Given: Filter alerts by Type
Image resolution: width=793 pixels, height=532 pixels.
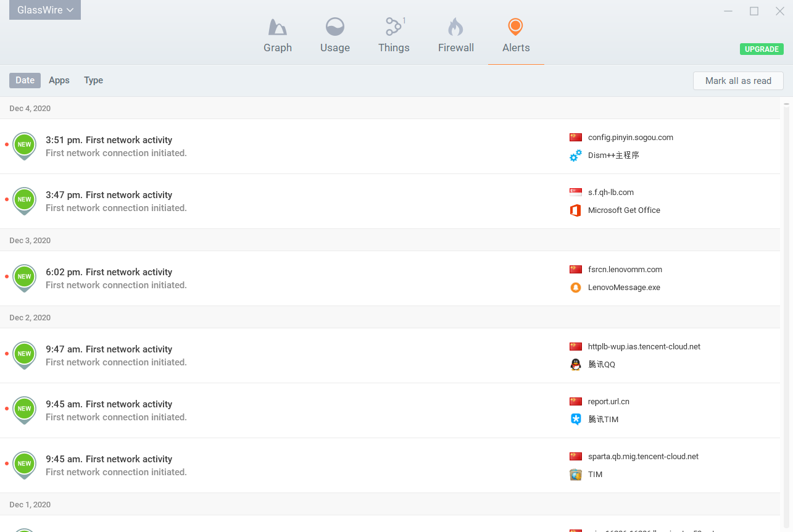Looking at the screenshot, I should pyautogui.click(x=93, y=80).
